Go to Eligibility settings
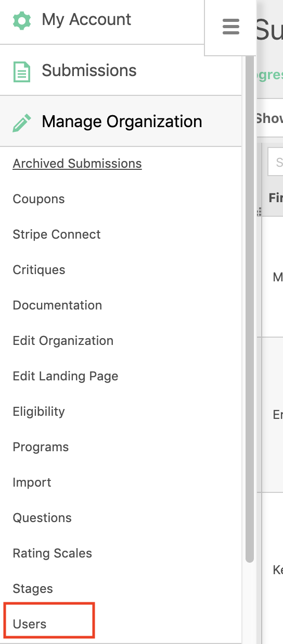Image resolution: width=283 pixels, height=644 pixels. coord(39,412)
